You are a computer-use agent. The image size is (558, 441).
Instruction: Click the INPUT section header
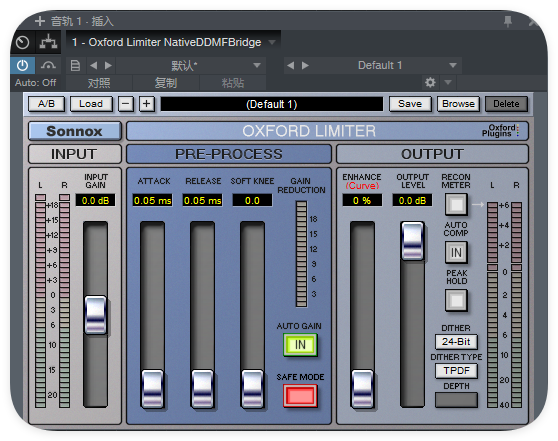74,154
